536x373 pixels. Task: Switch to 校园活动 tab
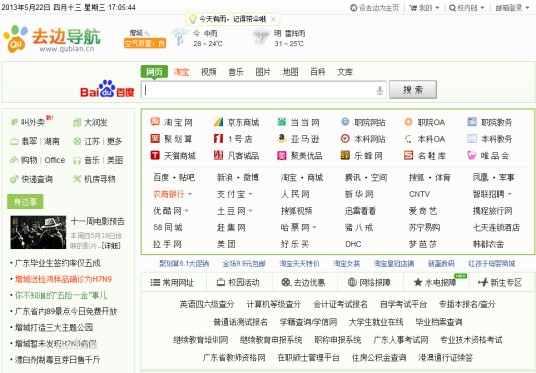239,282
